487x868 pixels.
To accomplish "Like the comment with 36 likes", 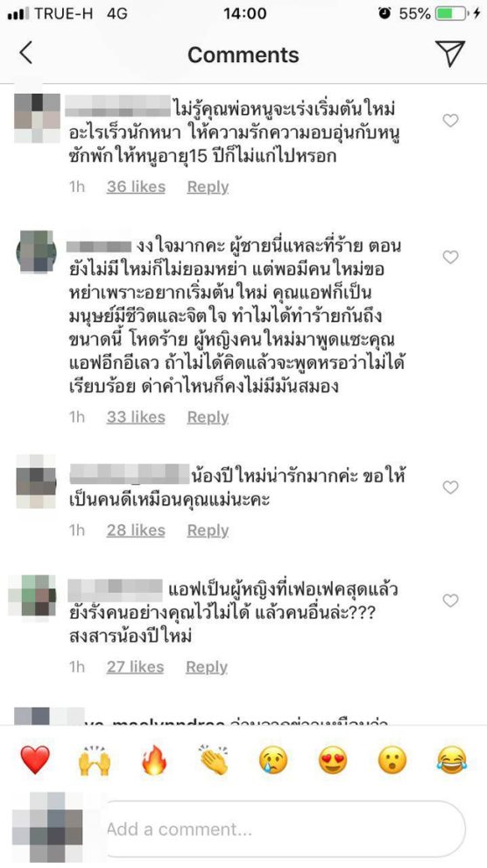I will (x=450, y=120).
